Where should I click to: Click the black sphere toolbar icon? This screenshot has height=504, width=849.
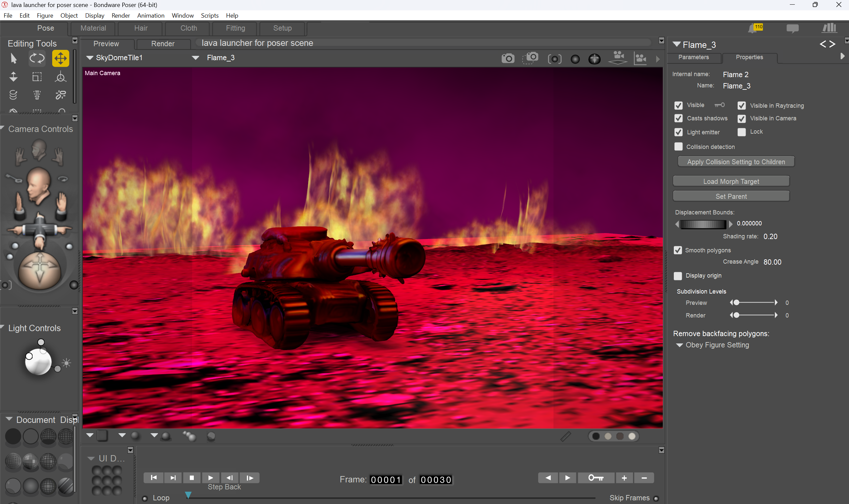(575, 59)
